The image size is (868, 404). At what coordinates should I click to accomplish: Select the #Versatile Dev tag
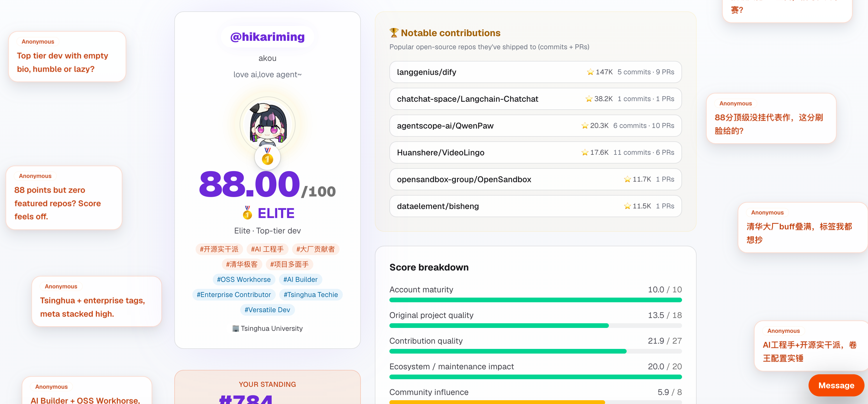point(267,310)
